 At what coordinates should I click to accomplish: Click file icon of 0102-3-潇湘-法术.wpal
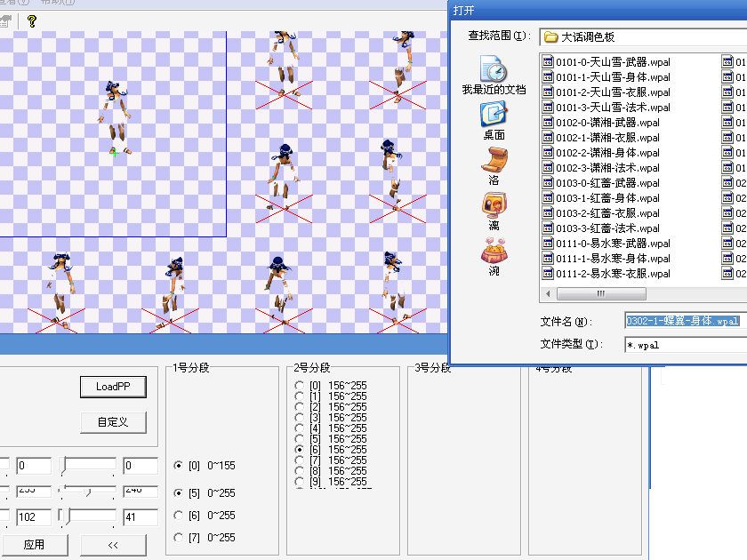548,168
